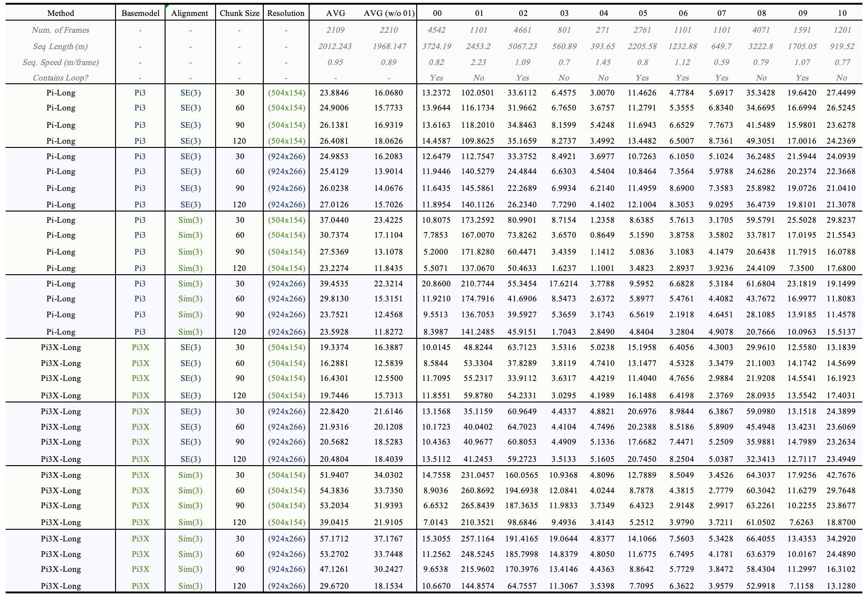Select the cell showing 0.8649
The width and height of the screenshot is (868, 599).
click(x=603, y=235)
